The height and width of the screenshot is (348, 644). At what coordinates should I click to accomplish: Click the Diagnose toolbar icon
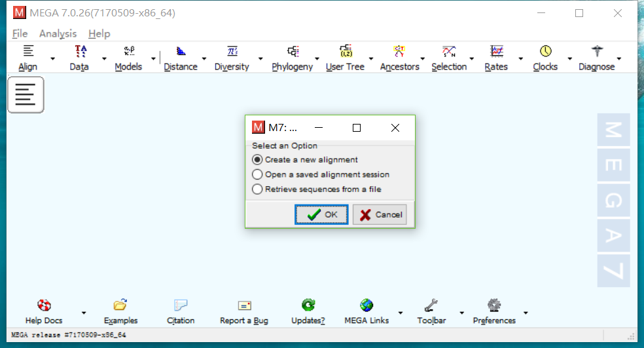(597, 51)
